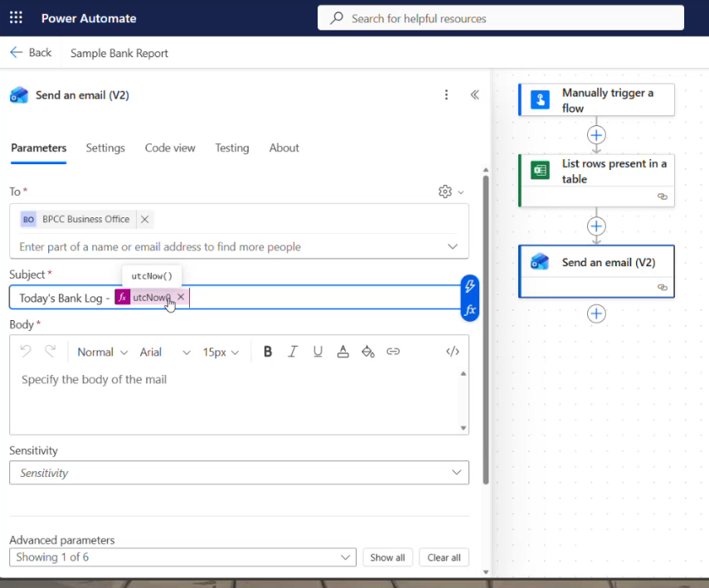Open the Arial font dropdown
Viewport: 709px width, 588px height.
tap(165, 352)
